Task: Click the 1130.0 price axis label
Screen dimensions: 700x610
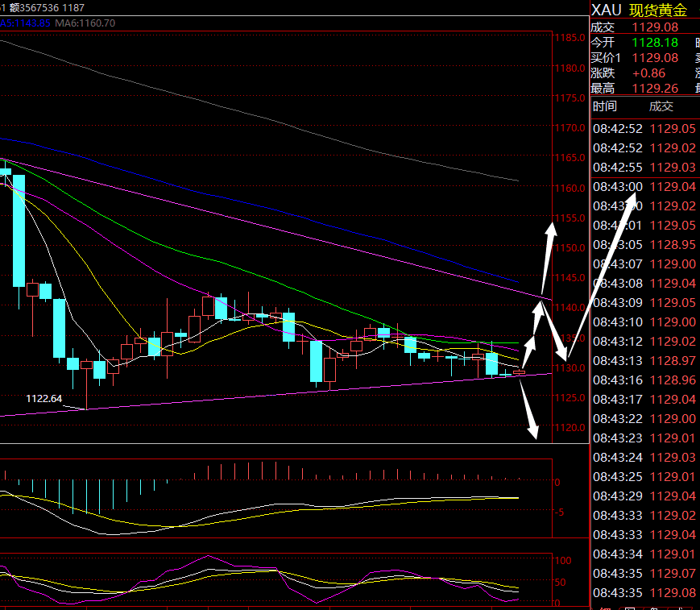Action: point(570,368)
